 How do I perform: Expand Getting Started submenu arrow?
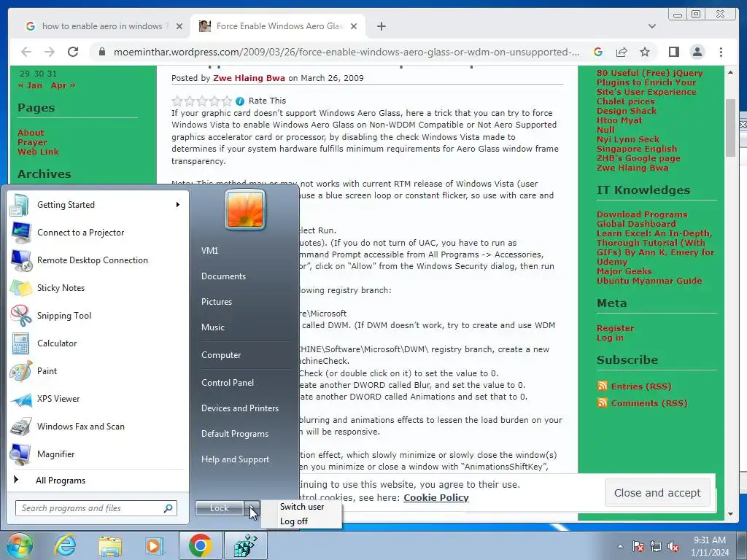[x=178, y=205]
